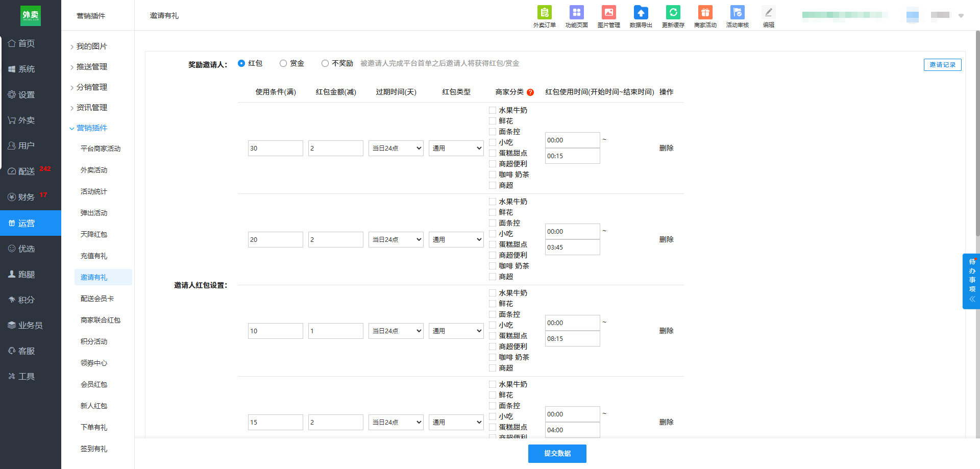This screenshot has height=469, width=980.
Task: Open 天降红包 submenu item
Action: pos(94,234)
